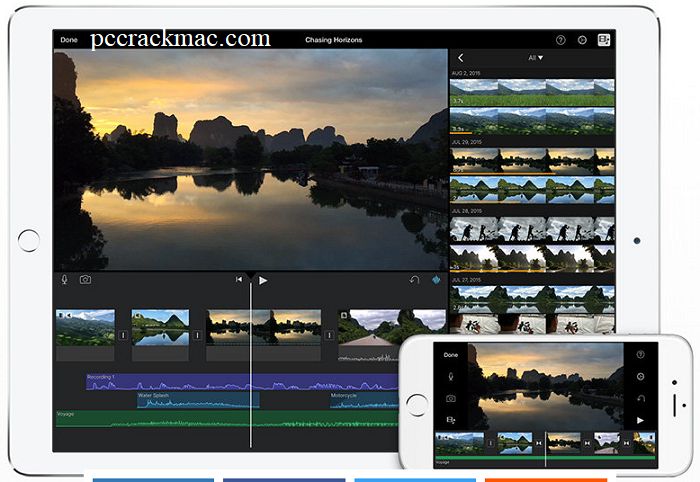The height and width of the screenshot is (482, 700).
Task: Select the sunset clip in iPad timeline
Action: (x=264, y=334)
